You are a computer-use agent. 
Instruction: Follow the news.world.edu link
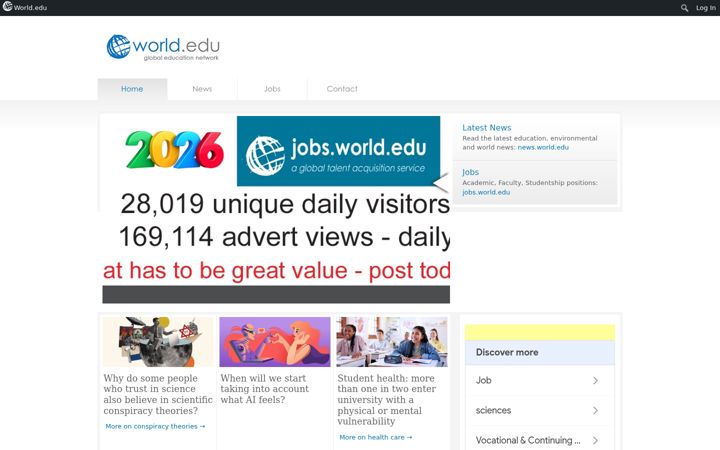tap(543, 147)
